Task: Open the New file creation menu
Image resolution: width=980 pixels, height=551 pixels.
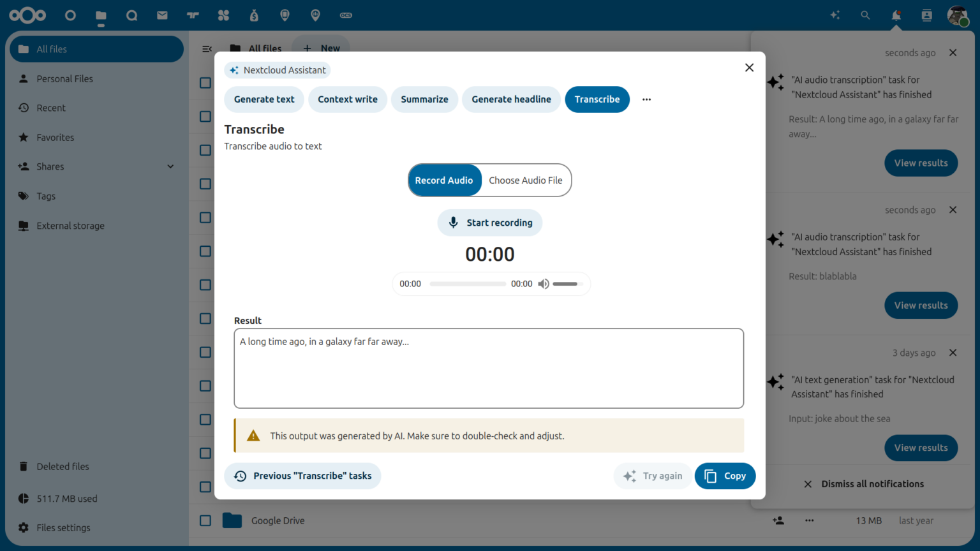Action: point(321,48)
